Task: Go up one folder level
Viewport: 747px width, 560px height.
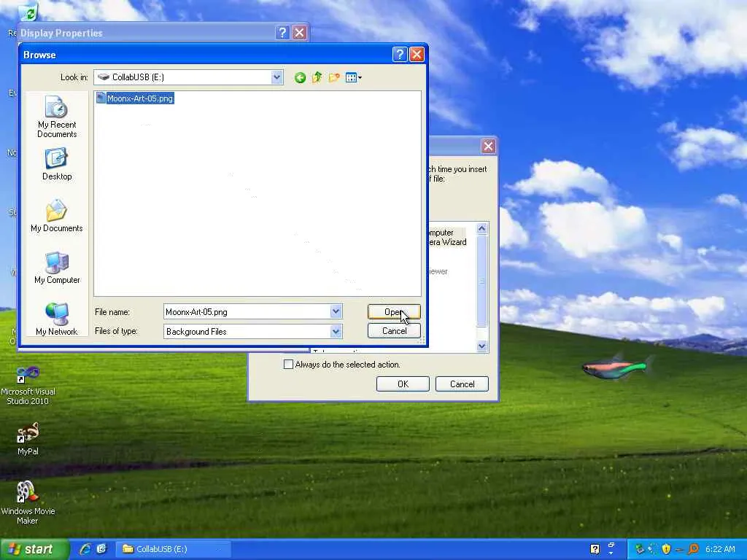Action: [317, 77]
